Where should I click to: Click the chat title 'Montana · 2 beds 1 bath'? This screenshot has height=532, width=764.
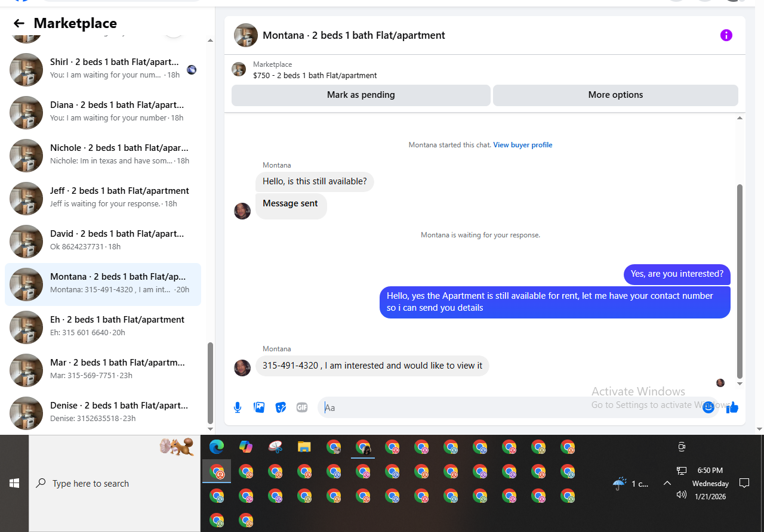354,35
